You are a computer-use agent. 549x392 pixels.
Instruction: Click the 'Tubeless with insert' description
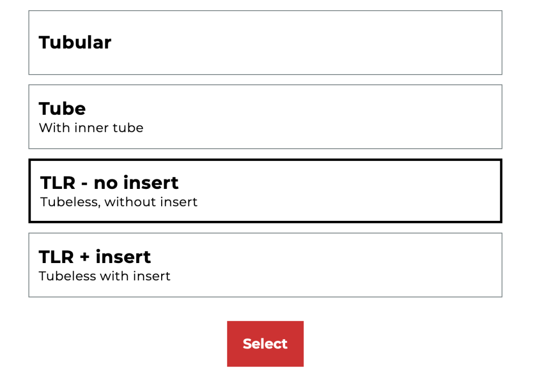105,276
